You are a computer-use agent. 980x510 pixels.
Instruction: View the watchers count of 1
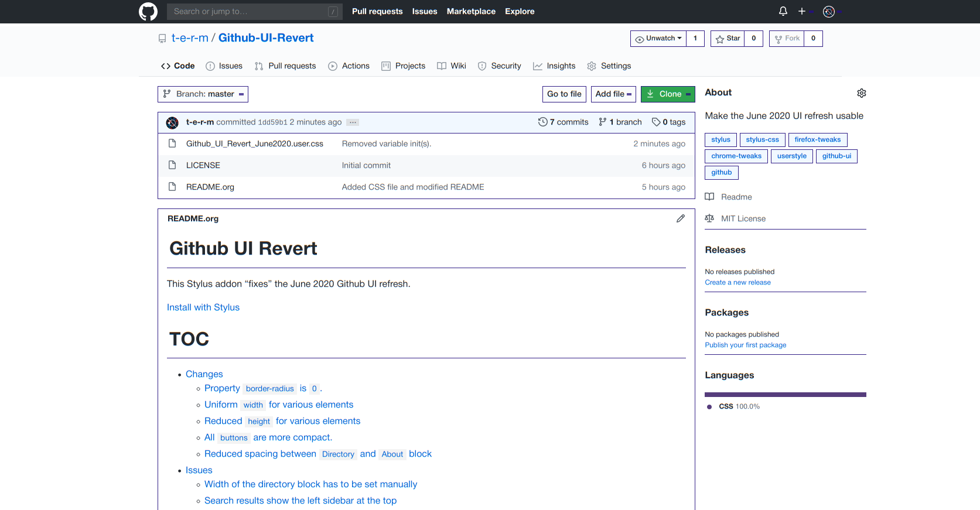[x=695, y=39]
